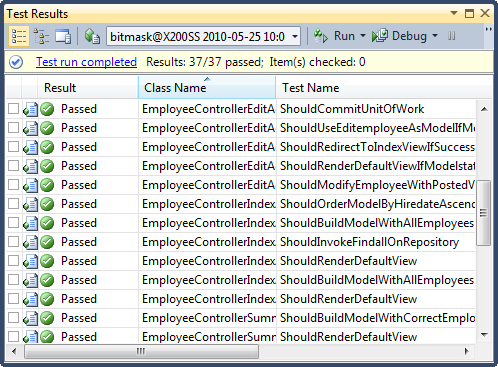
Task: Select the ShouldCommitUnitOfWork test name
Action: [x=352, y=109]
